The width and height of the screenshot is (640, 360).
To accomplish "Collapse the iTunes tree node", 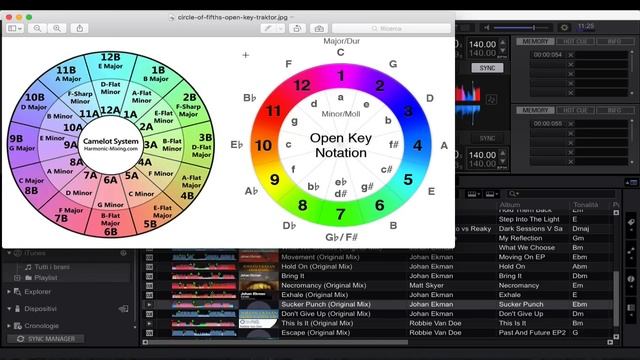I will click(9, 253).
